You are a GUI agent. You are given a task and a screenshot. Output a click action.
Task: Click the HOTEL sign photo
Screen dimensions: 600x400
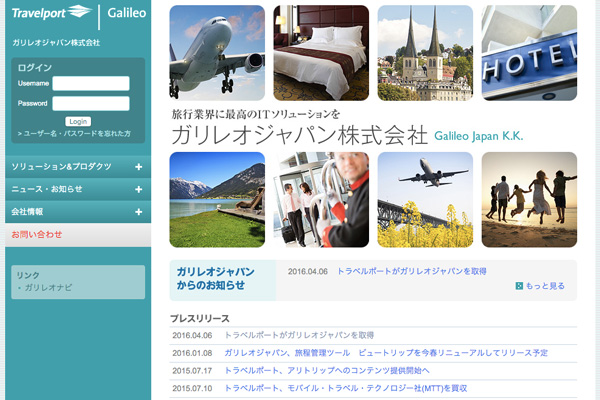pos(529,53)
